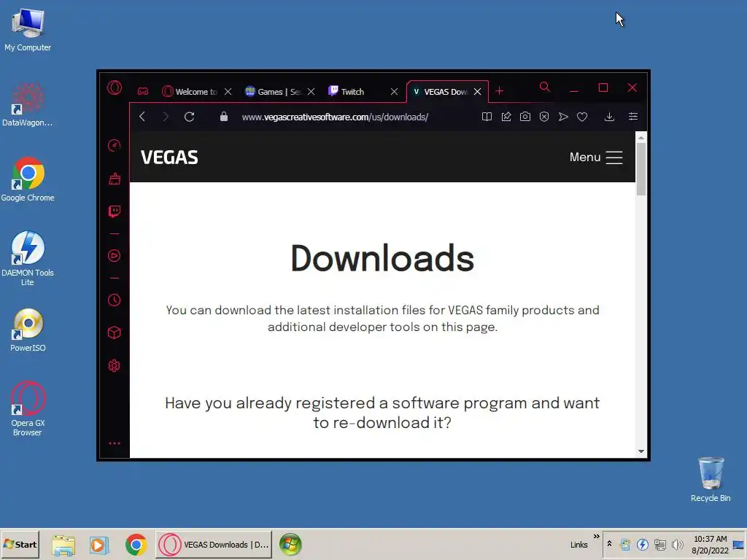
Task: Open the Twitch panel in sidebar
Action: [115, 211]
